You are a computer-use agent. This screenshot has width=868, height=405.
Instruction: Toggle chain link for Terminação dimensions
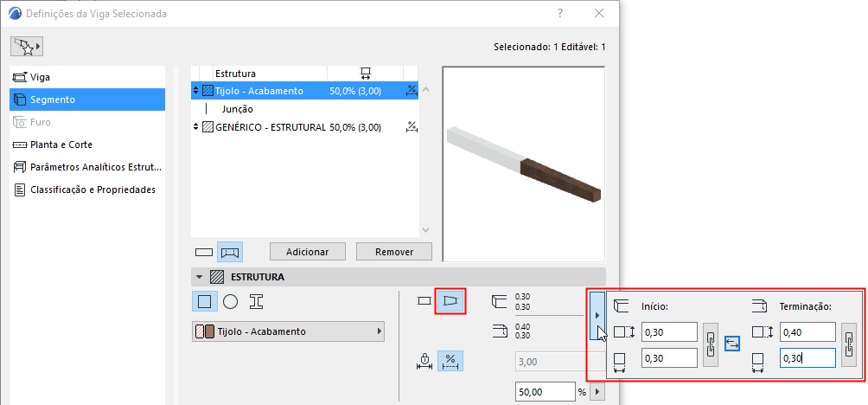[x=849, y=344]
